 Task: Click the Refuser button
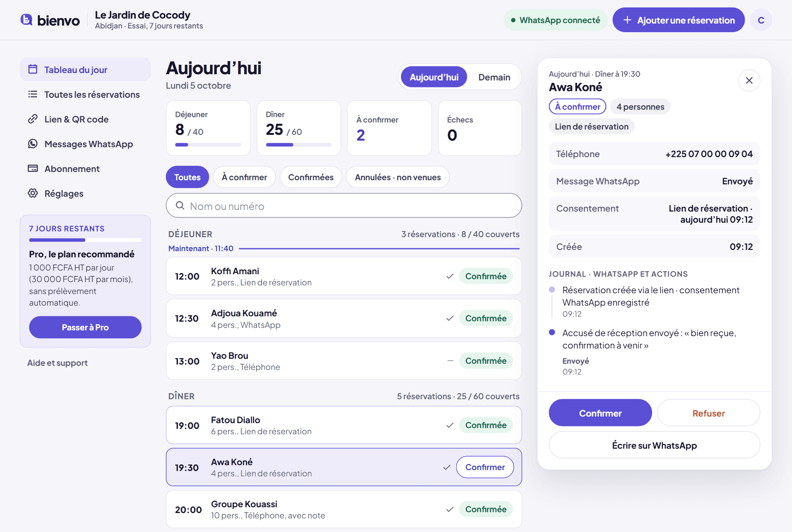click(708, 413)
